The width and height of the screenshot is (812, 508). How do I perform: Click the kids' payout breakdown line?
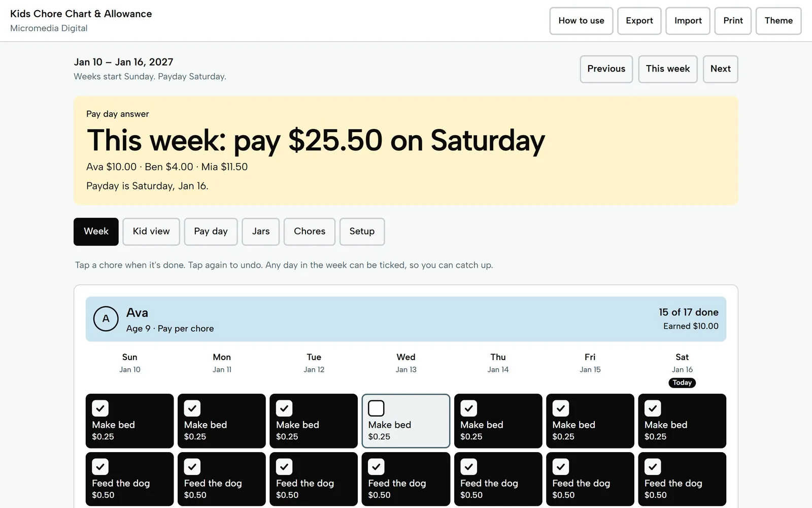(167, 167)
